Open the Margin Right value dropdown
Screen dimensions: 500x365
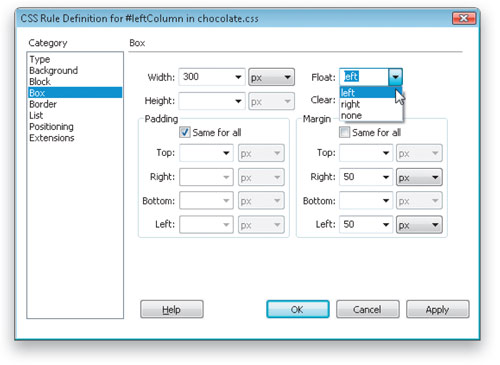(386, 177)
